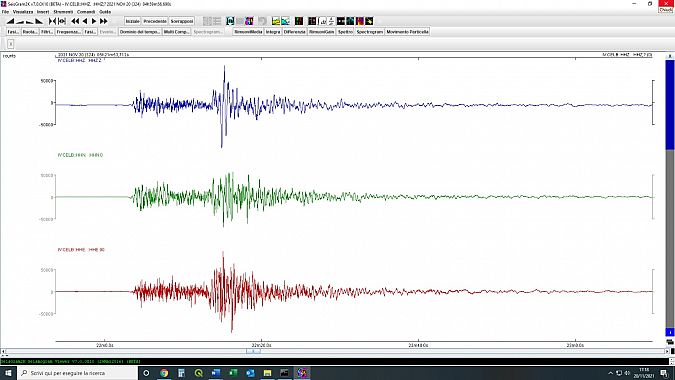Open Google Chrome from the taskbar
Image resolution: width=675 pixels, height=380 pixels.
(164, 373)
